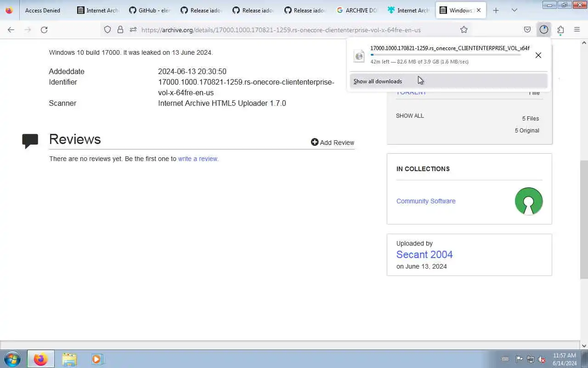Click the Show desktop button
The width and height of the screenshot is (588, 368).
tap(584, 359)
